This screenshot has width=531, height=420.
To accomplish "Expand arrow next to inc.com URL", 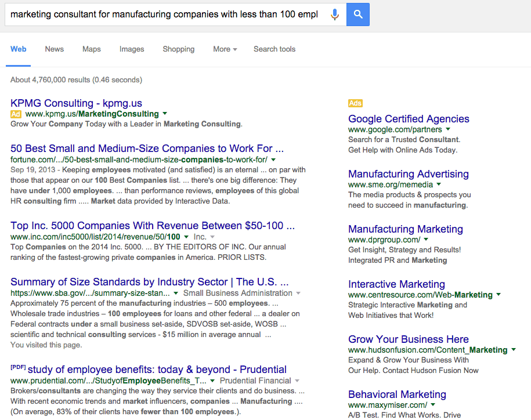I will (x=186, y=237).
